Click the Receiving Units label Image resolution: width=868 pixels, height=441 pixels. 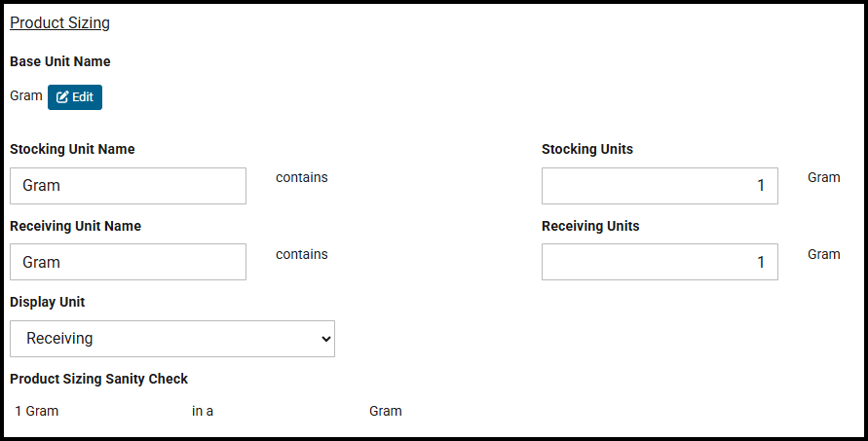[590, 226]
